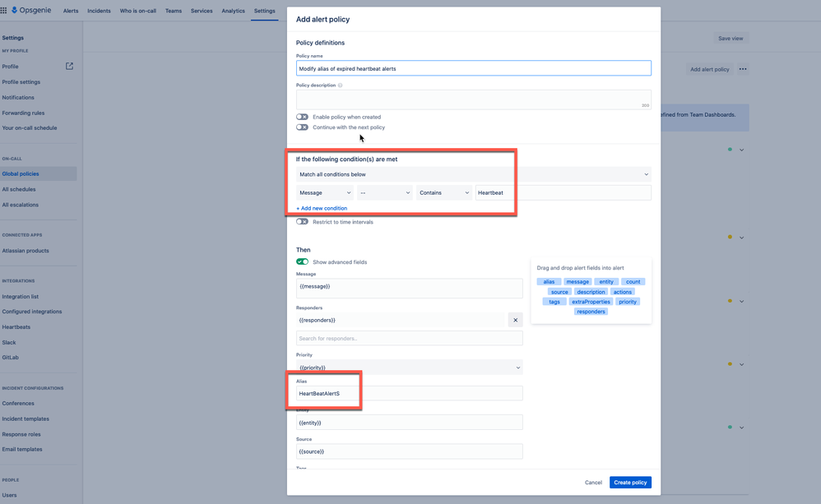
Task: Click Add alert policy button in background
Action: point(709,69)
